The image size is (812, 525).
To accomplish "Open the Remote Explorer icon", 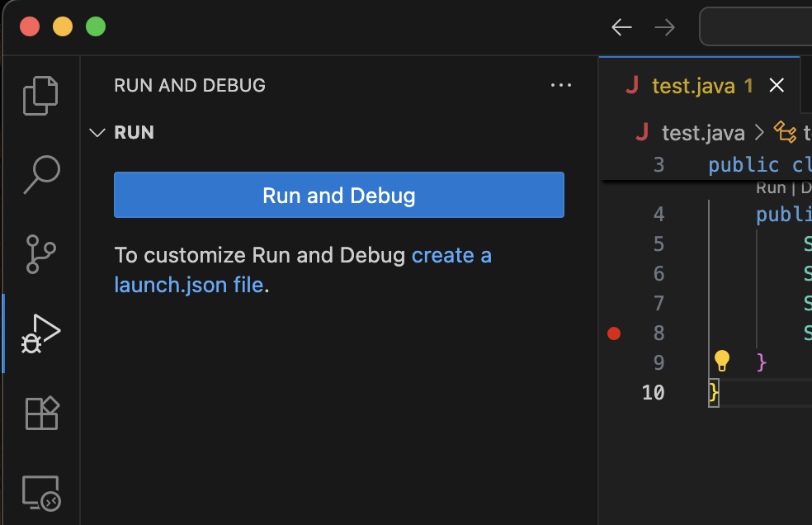I will pos(40,493).
